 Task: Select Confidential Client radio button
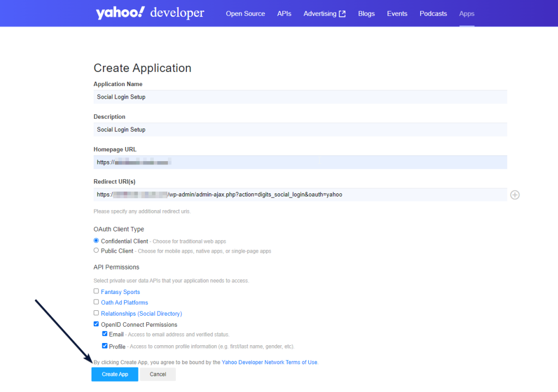[x=96, y=241]
